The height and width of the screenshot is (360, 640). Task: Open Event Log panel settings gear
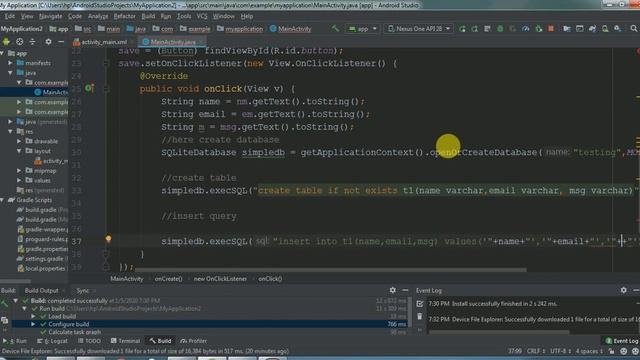coord(623,290)
